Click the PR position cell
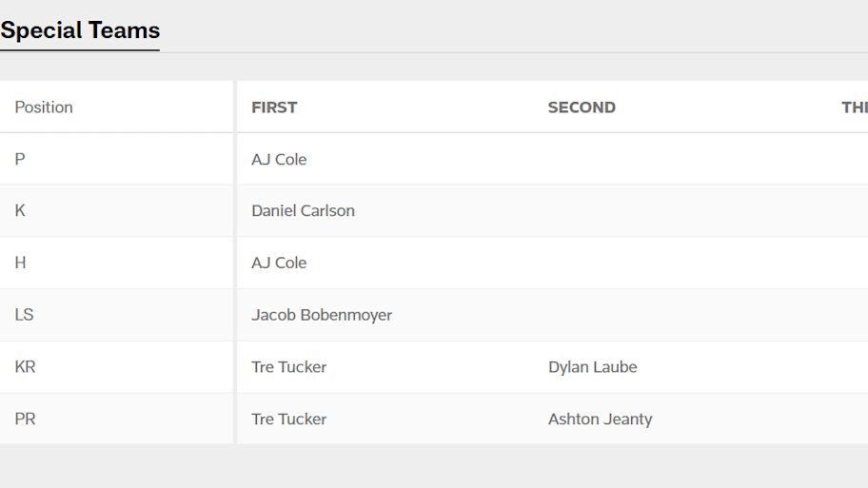Screen dimensions: 868x488 click(x=25, y=420)
